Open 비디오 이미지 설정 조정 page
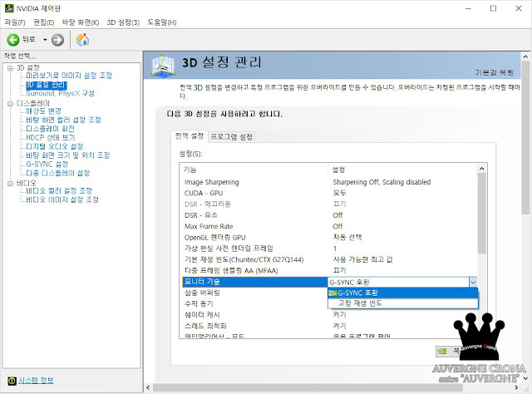 pos(62,199)
